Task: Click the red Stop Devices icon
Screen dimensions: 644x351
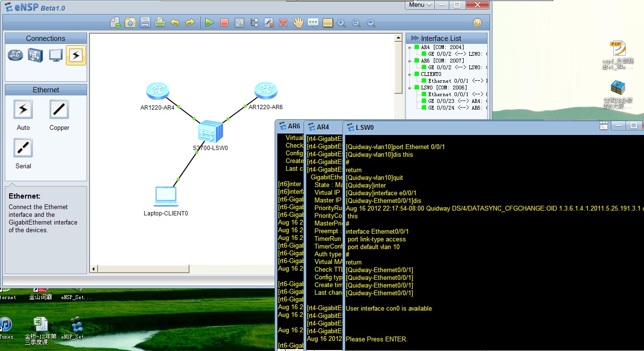Action: tap(224, 23)
